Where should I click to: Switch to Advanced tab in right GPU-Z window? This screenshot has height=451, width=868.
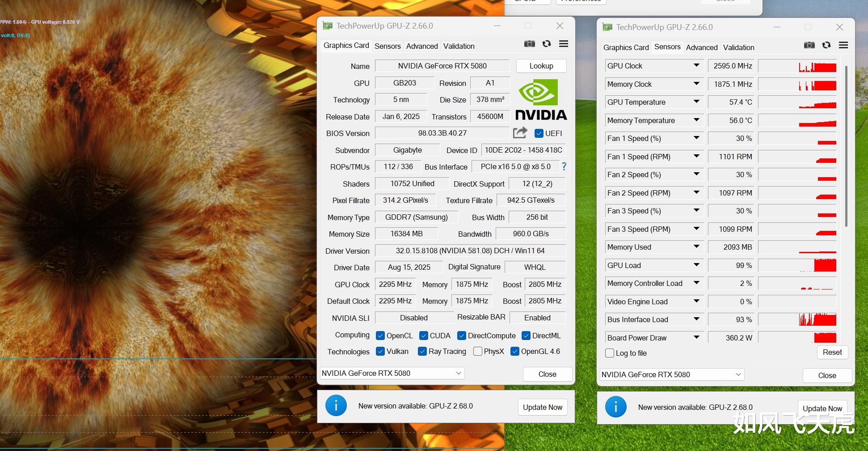702,47
